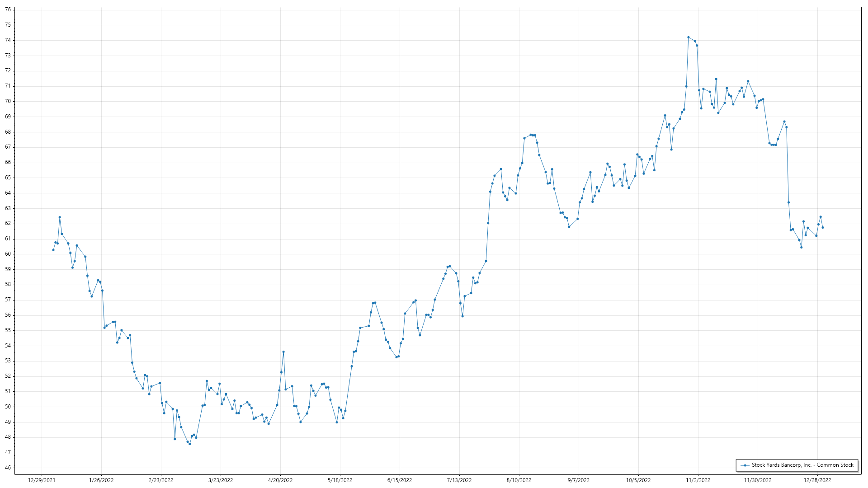This screenshot has height=488, width=868.
Task: Click the early January peak point near 62.4
Action: point(60,217)
